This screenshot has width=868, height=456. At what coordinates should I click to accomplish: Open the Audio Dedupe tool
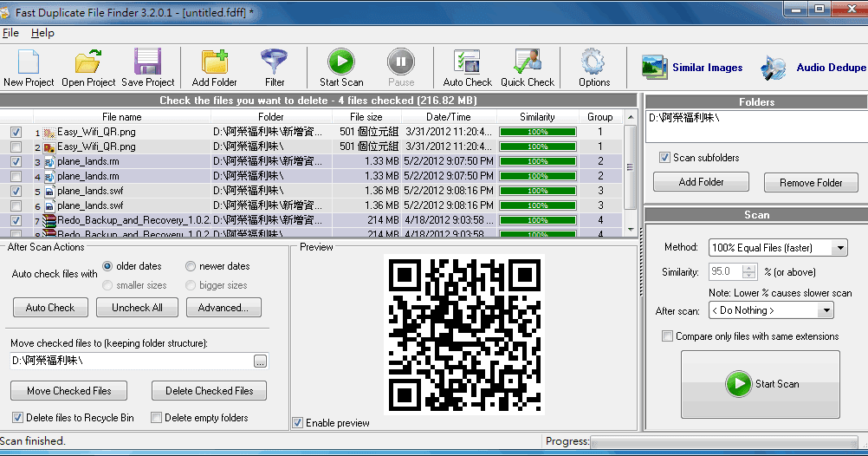coord(813,68)
